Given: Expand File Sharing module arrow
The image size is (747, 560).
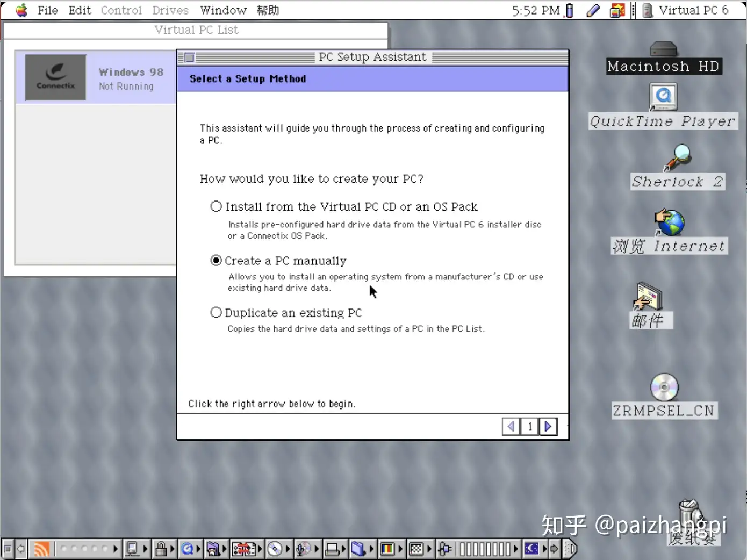Looking at the screenshot, I should 225,549.
